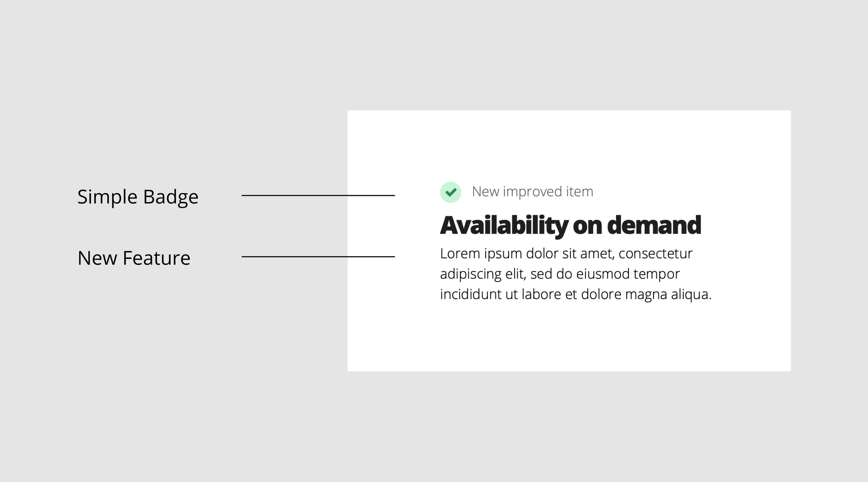Image resolution: width=868 pixels, height=482 pixels.
Task: Click the word "Simple" in left label
Action: 108,197
